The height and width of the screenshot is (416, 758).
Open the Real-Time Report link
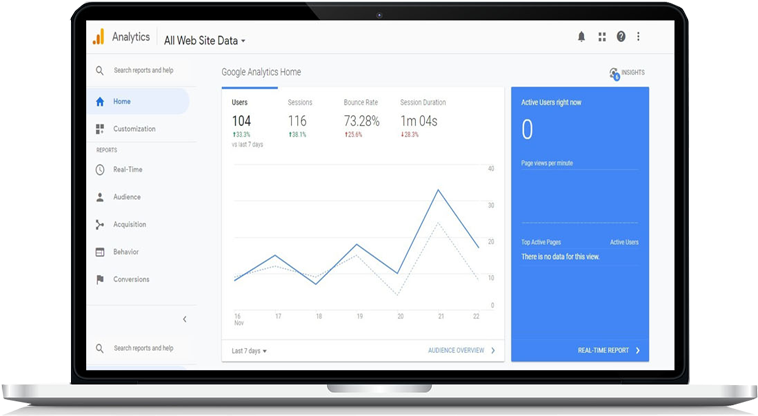tap(608, 351)
